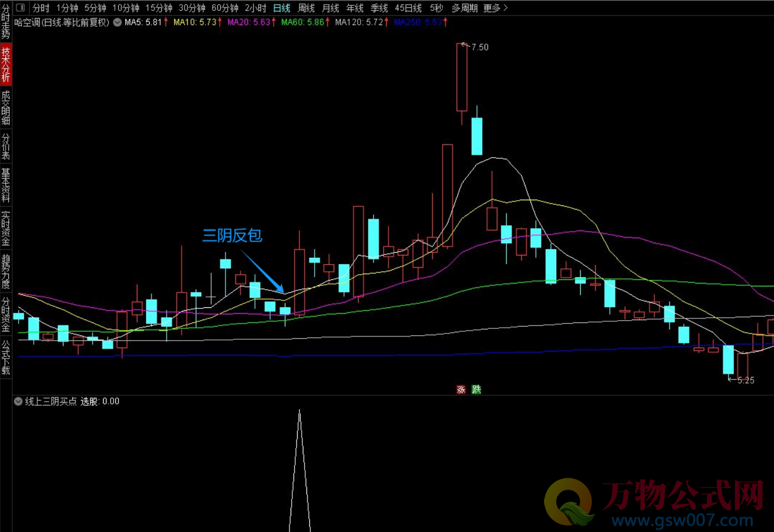Open 基本资料 sidebar tab

tap(6, 185)
